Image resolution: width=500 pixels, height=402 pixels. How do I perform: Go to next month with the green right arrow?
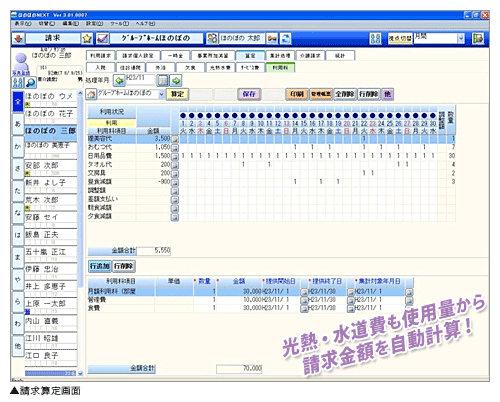point(176,81)
